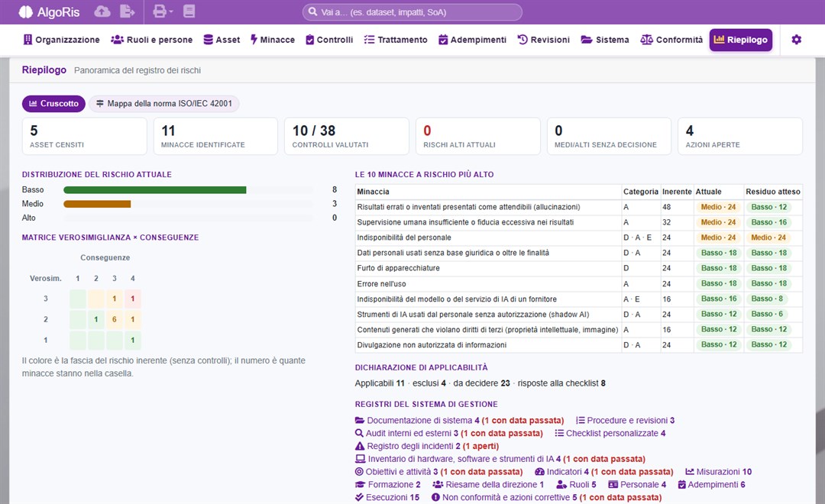Switch to Mappa della norma ISO/IEC 42001 tab

(x=163, y=104)
